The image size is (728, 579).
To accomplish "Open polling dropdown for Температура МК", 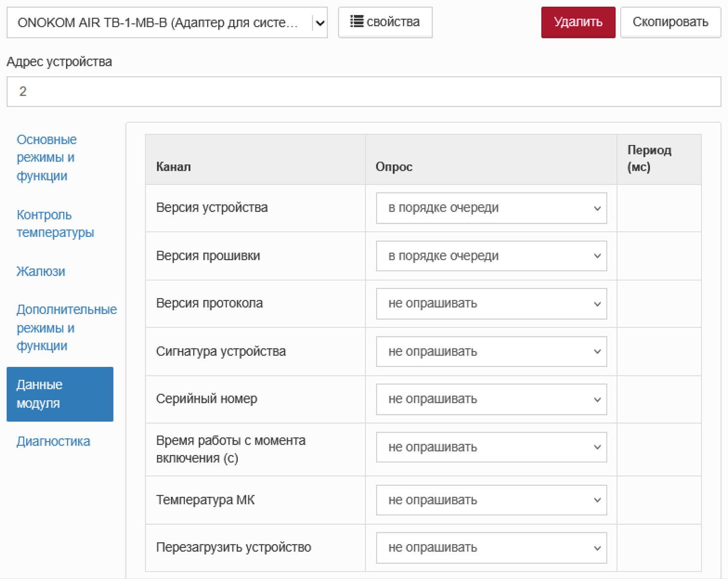I will coord(491,500).
